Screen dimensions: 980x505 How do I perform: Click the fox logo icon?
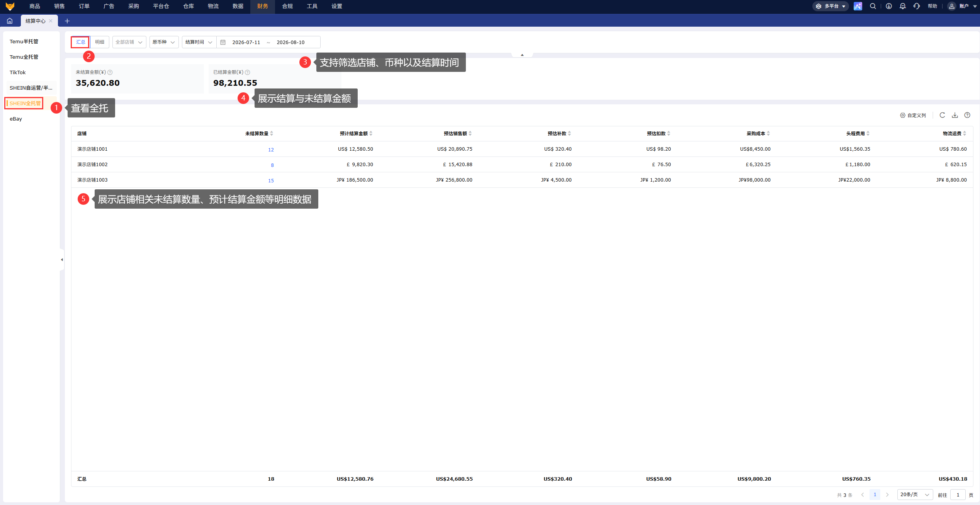(10, 6)
